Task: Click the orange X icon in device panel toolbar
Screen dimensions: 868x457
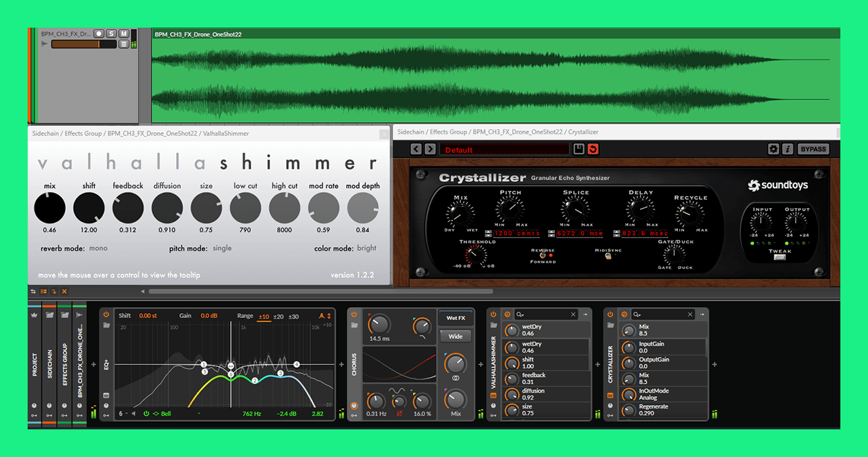Action: (64, 292)
